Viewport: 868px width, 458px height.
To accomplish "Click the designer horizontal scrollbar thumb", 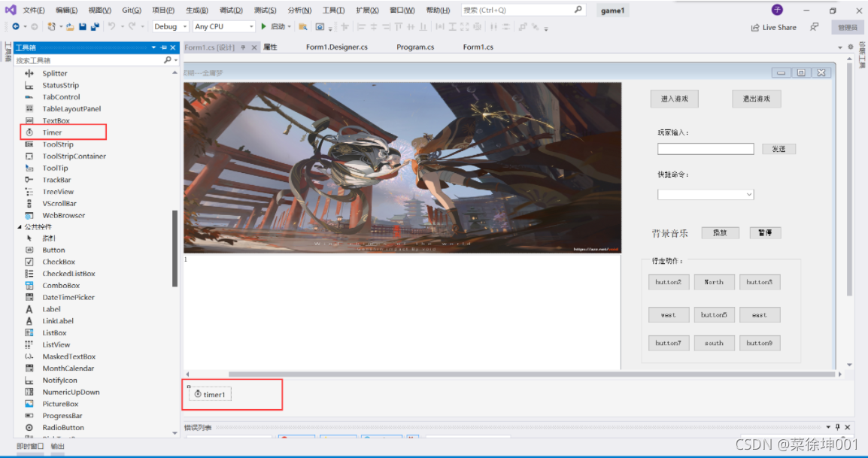I will [x=532, y=375].
